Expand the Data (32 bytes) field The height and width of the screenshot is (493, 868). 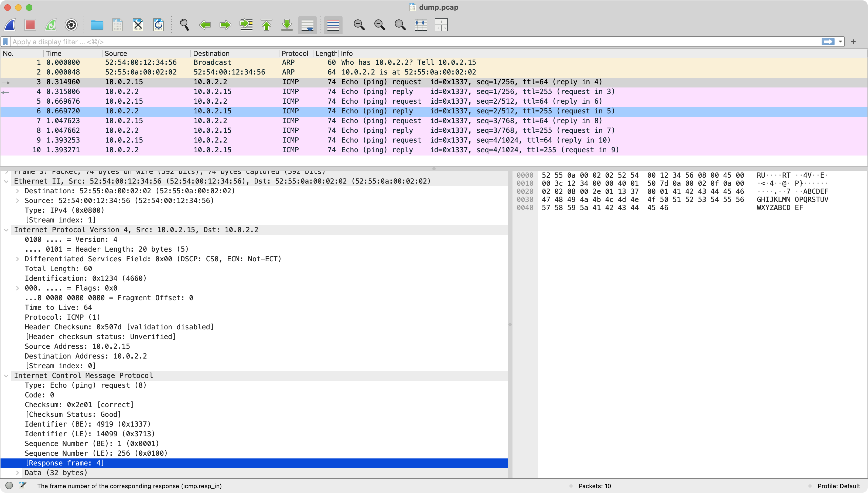point(17,473)
